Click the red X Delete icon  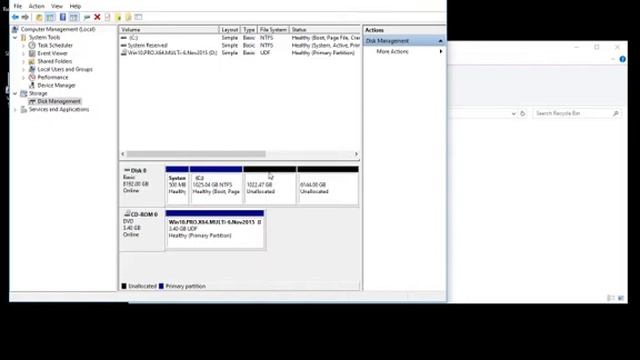(x=97, y=17)
